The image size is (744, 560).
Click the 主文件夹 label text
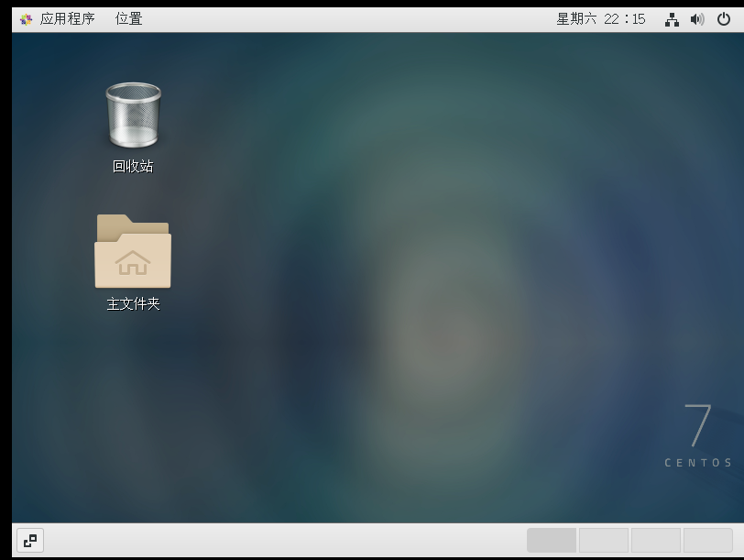[x=134, y=303]
